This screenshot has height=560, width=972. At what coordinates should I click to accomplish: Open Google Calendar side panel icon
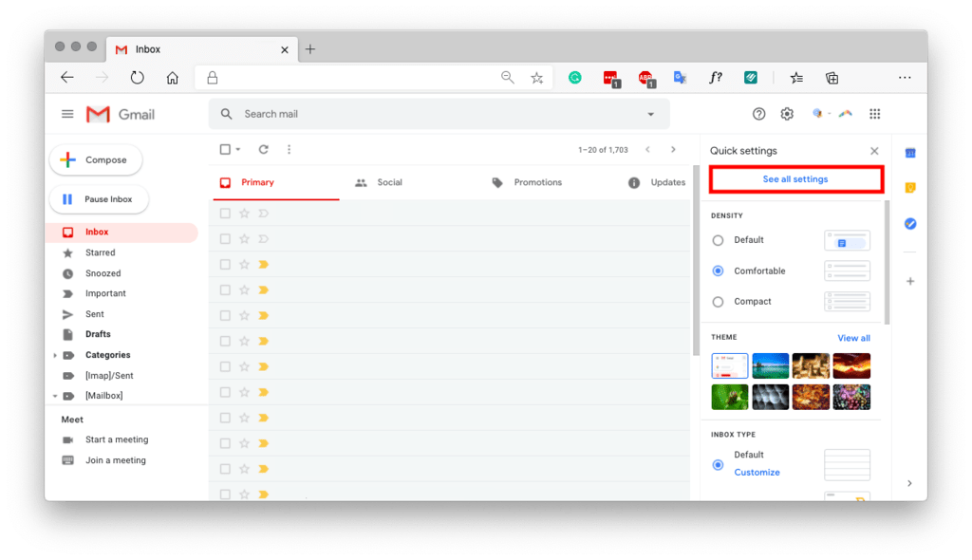point(910,153)
